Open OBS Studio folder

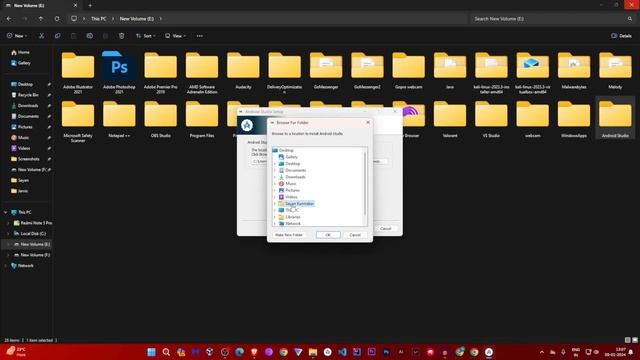click(160, 119)
